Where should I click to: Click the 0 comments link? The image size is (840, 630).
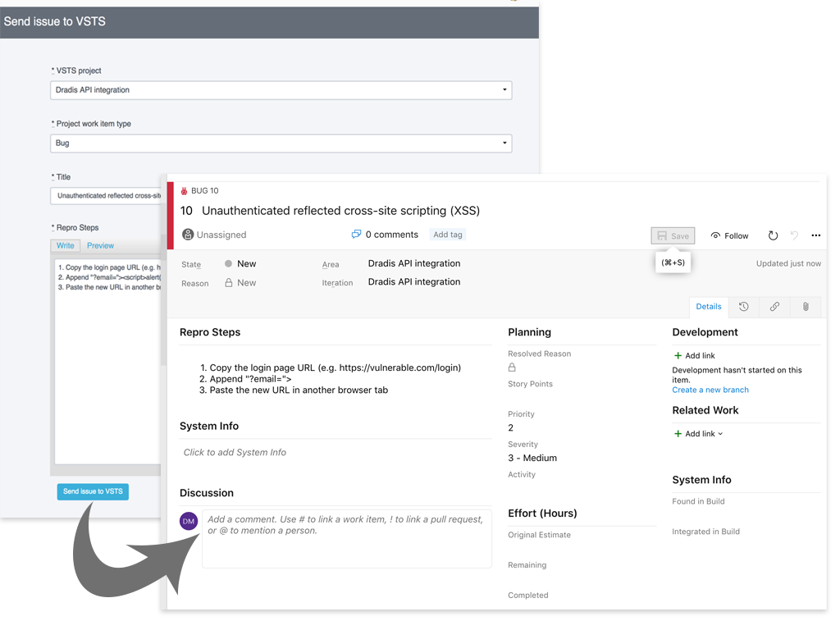click(391, 235)
